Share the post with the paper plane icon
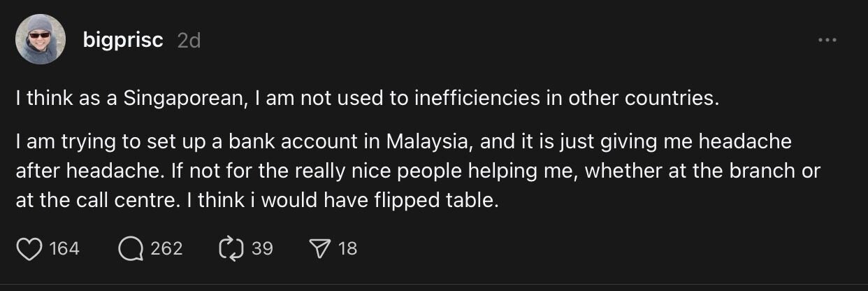Viewport: 868px width, 291px height. click(319, 248)
